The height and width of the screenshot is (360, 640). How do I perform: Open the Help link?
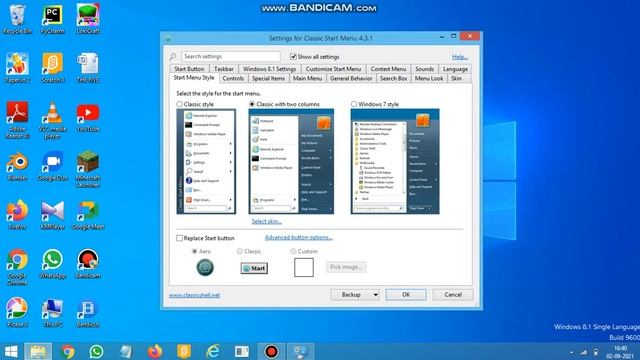pos(460,57)
